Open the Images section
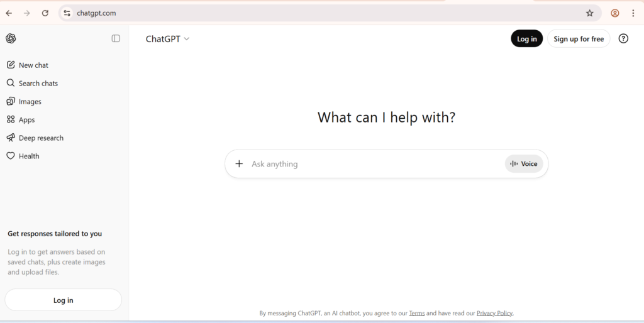 tap(30, 102)
